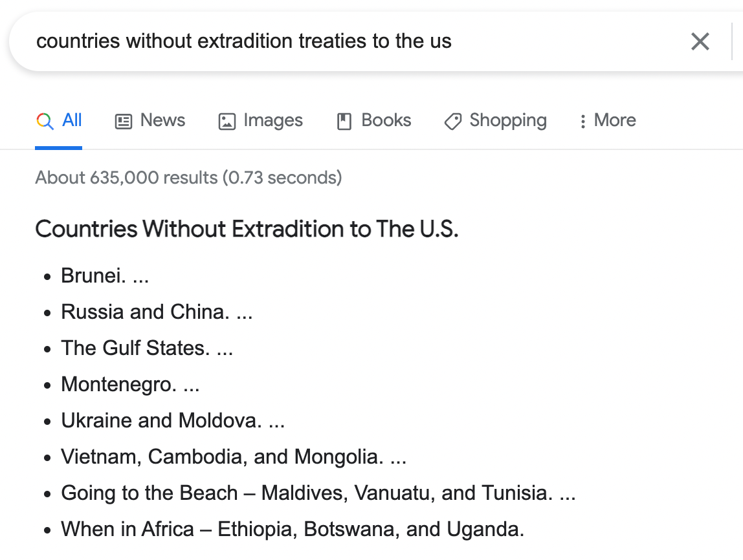Switch to Shopping results
Screen dimensions: 743x560
(x=508, y=120)
